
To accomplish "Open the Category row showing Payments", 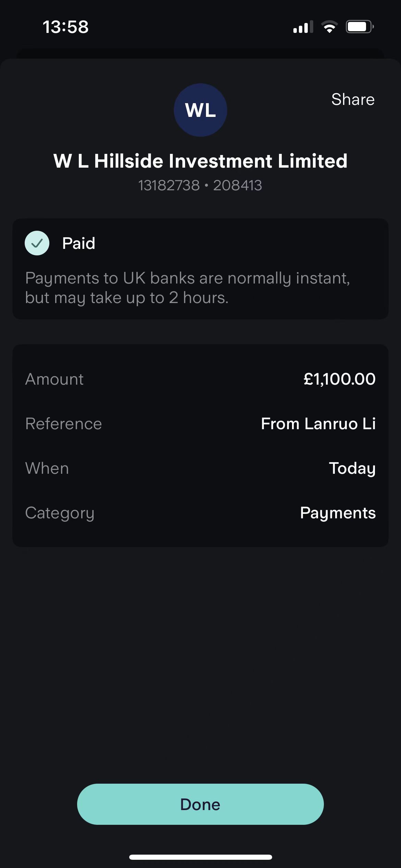I will 338,513.
